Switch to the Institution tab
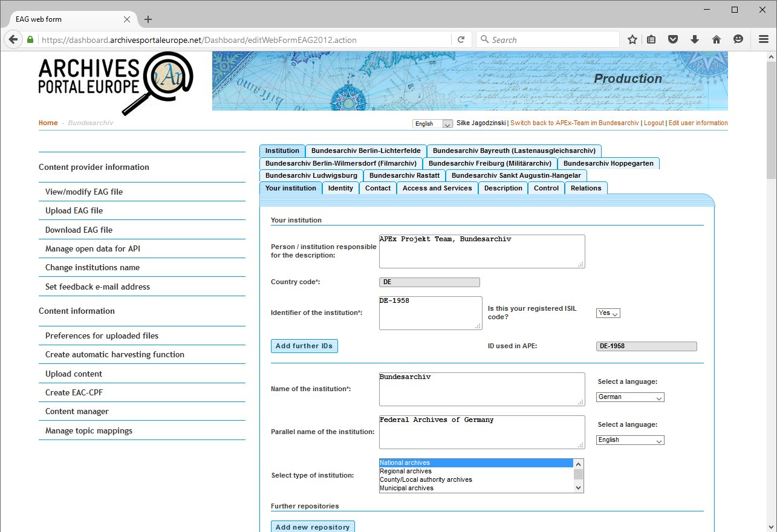 [x=282, y=151]
